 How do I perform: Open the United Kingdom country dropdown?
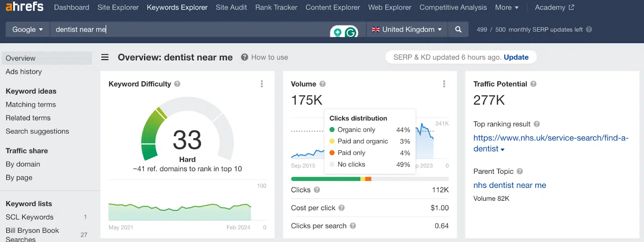pyautogui.click(x=407, y=29)
